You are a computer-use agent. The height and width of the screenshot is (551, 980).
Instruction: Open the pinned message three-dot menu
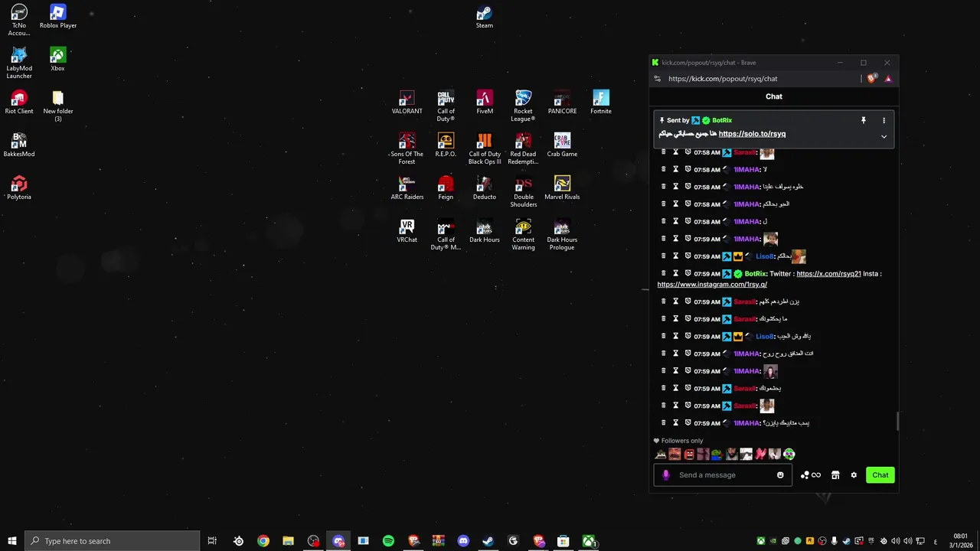(884, 120)
